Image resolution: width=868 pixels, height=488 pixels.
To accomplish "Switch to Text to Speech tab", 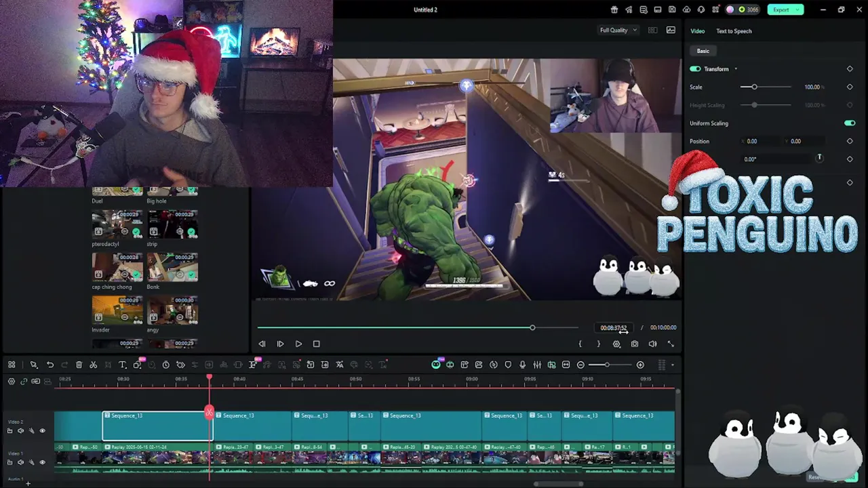I will tap(734, 31).
